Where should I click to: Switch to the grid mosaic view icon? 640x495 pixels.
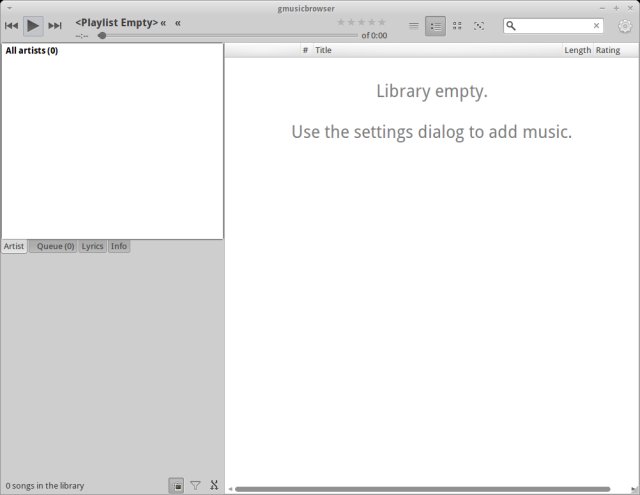457,26
